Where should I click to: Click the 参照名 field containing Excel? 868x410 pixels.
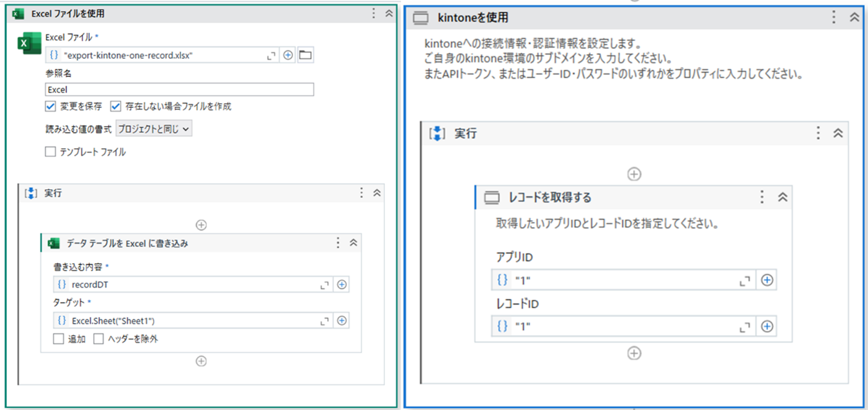point(179,89)
